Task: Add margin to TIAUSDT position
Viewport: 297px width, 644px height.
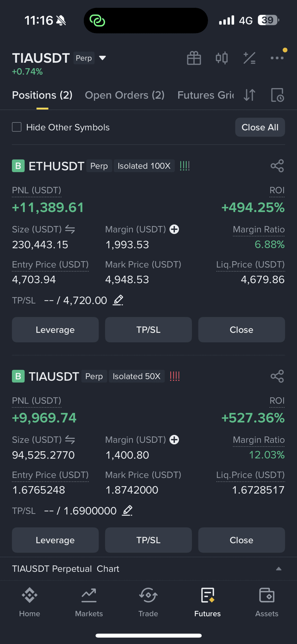Action: click(x=174, y=440)
